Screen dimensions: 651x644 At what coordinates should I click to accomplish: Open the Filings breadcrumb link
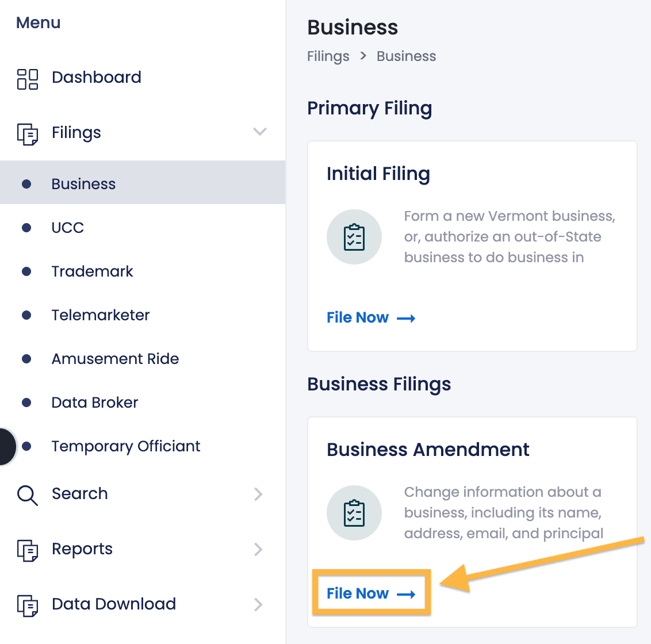pos(328,56)
